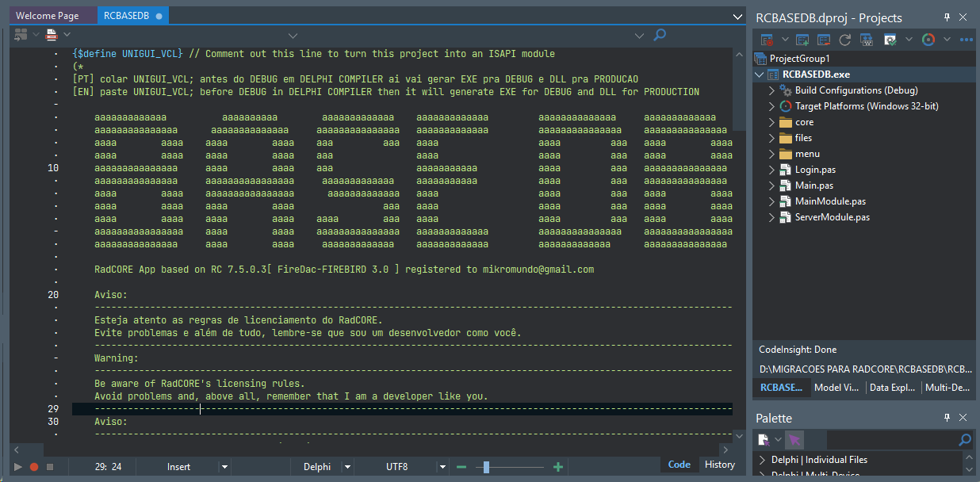980x482 pixels.
Task: Click the editor search magnifier icon
Action: pos(659,35)
